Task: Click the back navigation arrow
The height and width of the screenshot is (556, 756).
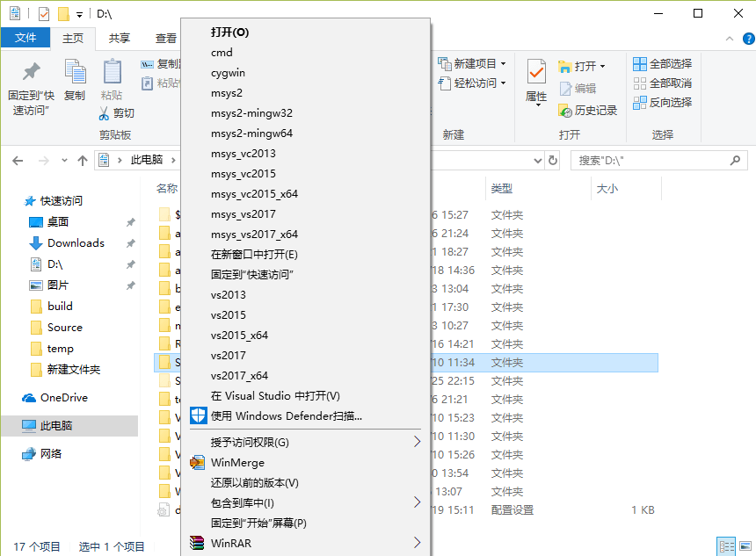Action: 18,161
